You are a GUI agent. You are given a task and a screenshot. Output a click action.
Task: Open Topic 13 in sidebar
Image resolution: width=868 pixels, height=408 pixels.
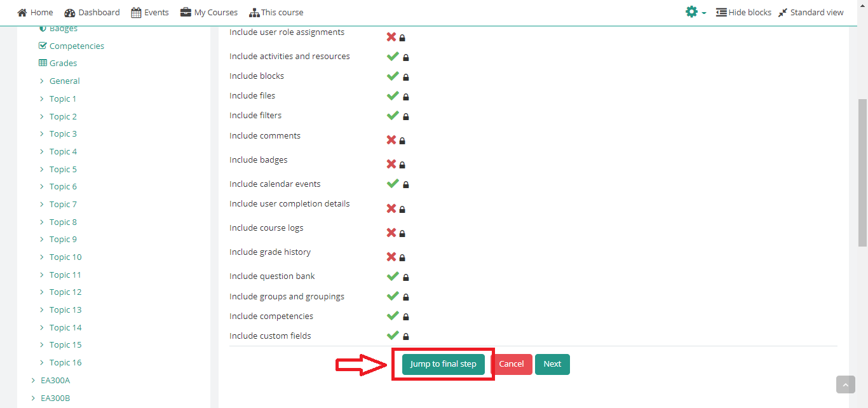point(65,309)
